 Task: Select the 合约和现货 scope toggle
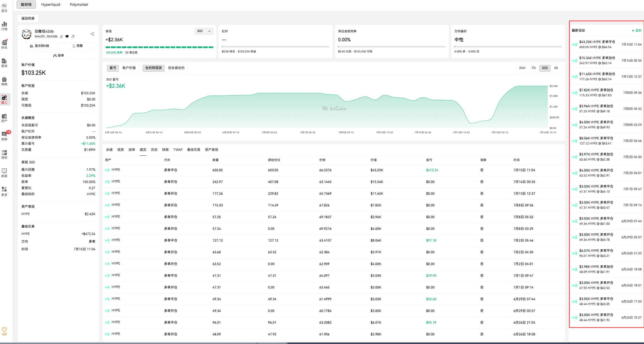click(x=153, y=68)
